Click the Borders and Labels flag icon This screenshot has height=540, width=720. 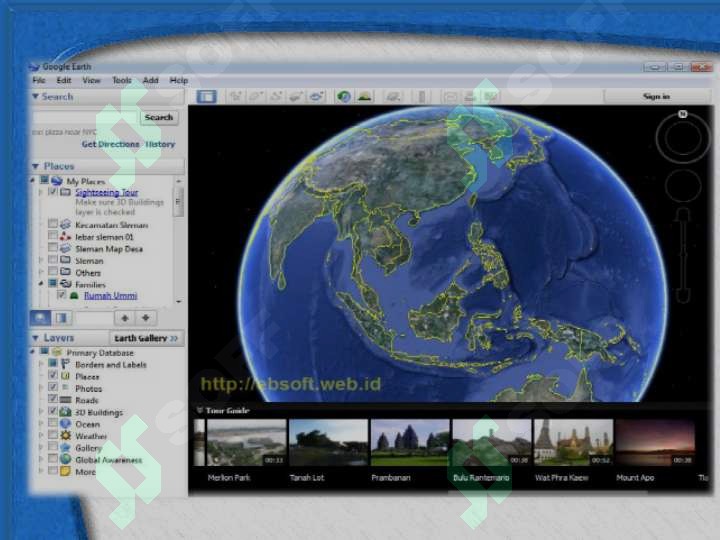point(66,364)
